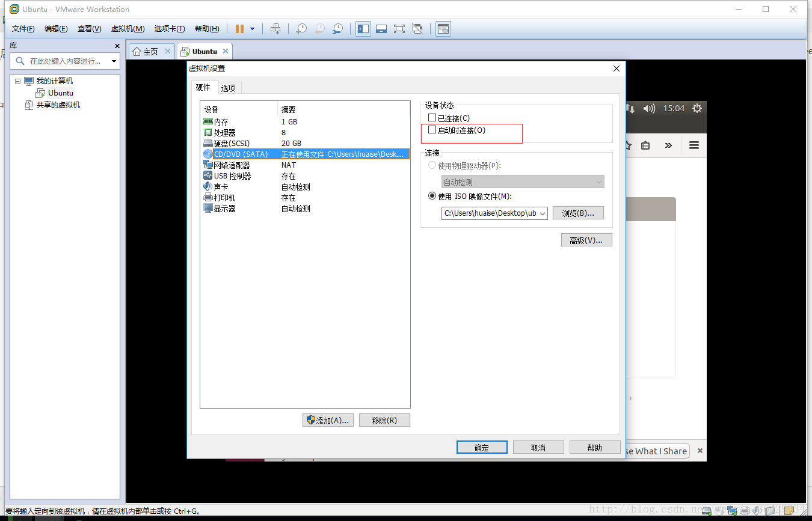Screen dimensions: 812x521
Task: Click the Firefox overflow chevron icon
Action: [668, 145]
